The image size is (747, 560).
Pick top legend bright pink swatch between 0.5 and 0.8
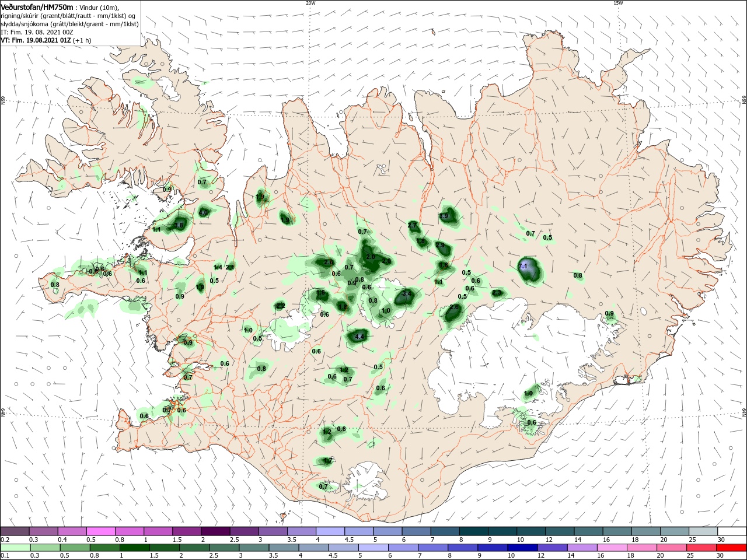(x=100, y=531)
